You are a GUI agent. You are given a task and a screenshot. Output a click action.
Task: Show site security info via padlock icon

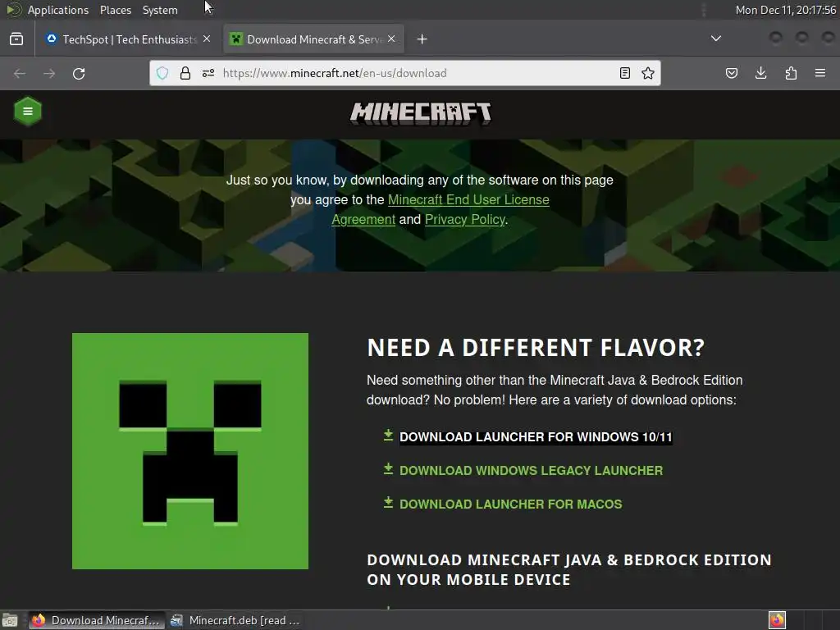click(x=185, y=73)
